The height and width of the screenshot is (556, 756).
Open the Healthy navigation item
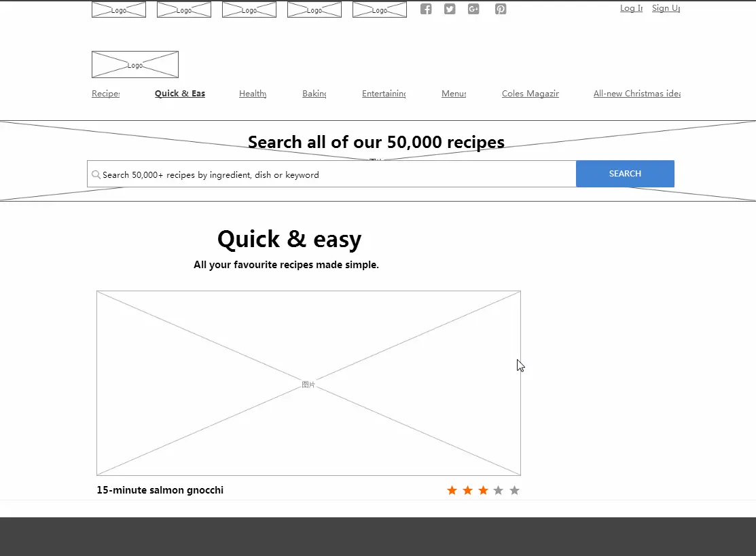[253, 94]
